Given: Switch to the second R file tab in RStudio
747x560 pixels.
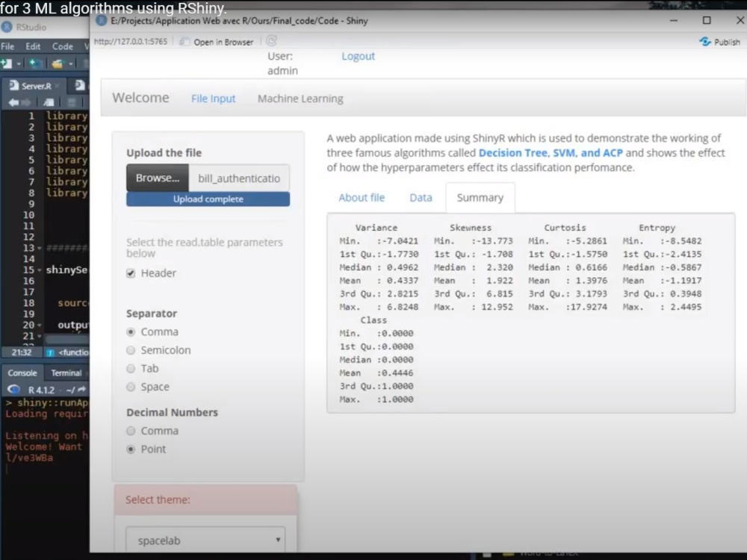Looking at the screenshot, I should coord(80,86).
